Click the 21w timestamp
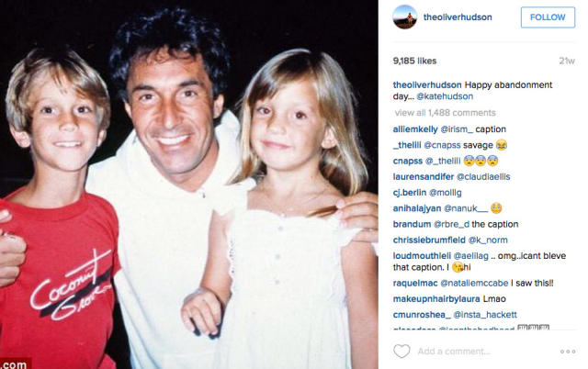The image size is (588, 369). click(567, 61)
